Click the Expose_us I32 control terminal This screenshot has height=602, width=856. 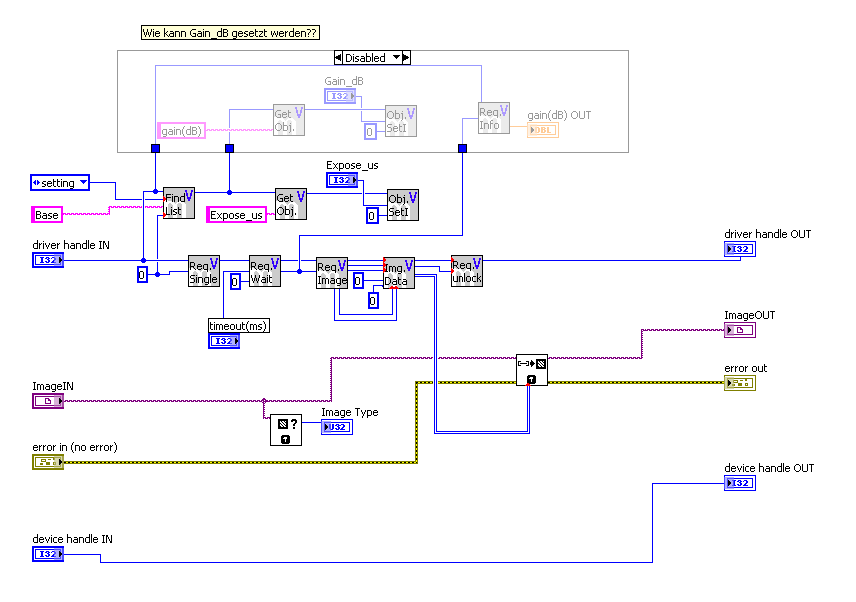click(x=342, y=180)
